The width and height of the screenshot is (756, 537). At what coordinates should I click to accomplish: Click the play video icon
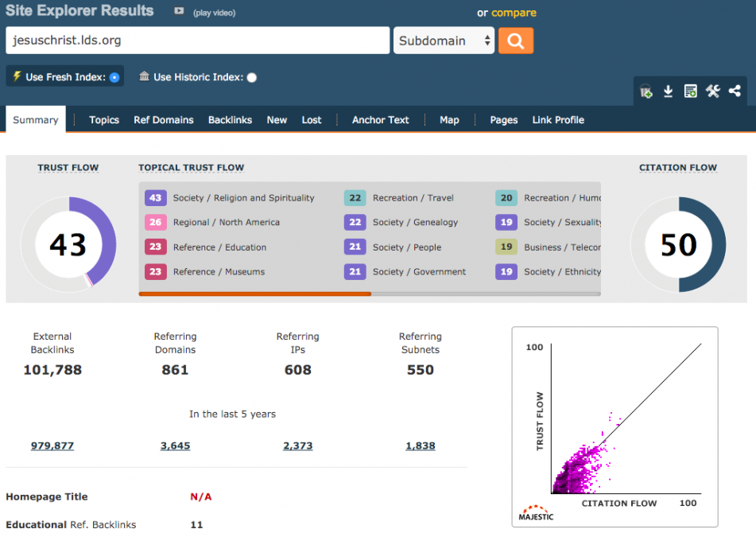(x=179, y=11)
